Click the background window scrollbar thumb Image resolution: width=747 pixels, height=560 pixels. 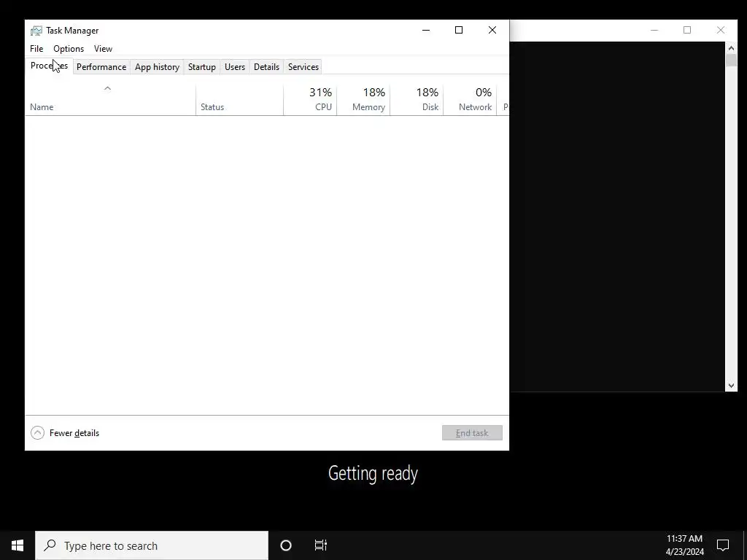731,61
